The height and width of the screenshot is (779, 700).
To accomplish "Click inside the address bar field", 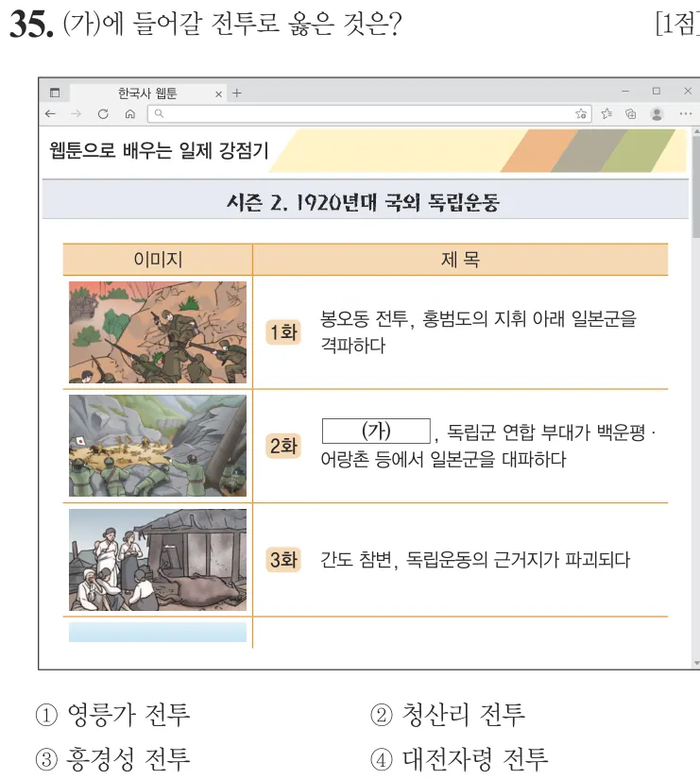I will tap(368, 113).
